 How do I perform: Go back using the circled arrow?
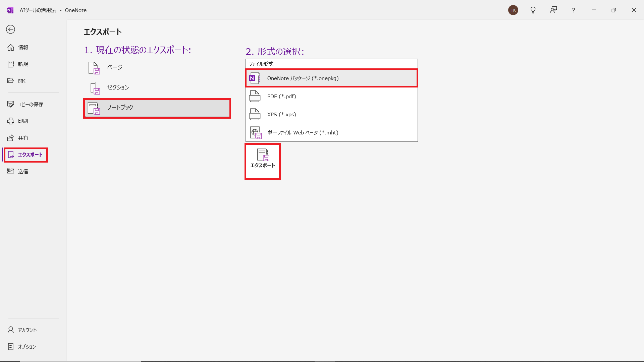pyautogui.click(x=10, y=29)
